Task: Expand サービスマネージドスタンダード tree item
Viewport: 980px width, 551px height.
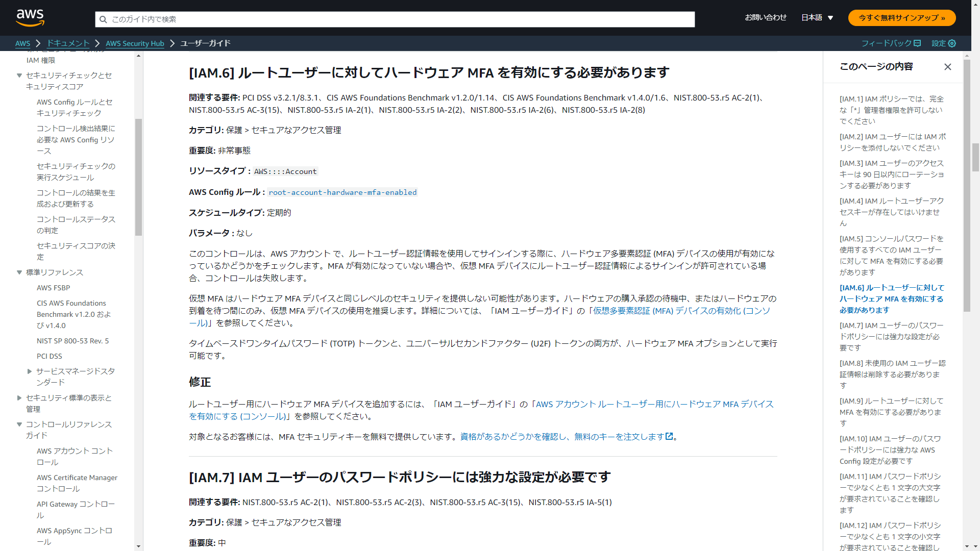Action: pyautogui.click(x=30, y=371)
